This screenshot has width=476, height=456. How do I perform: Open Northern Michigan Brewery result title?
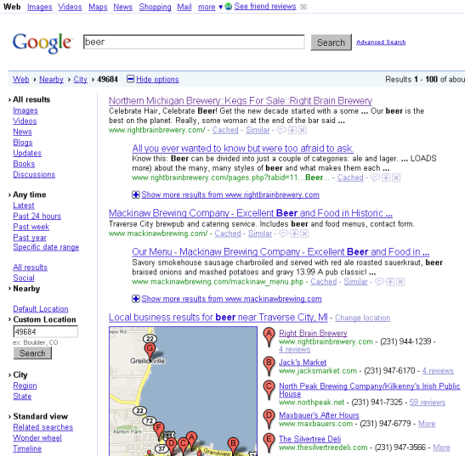[240, 101]
